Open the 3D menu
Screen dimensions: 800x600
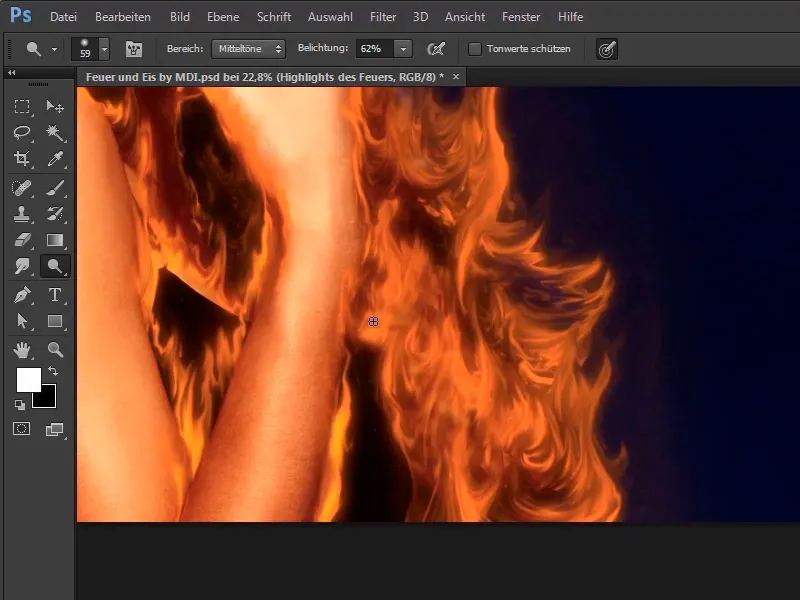420,17
